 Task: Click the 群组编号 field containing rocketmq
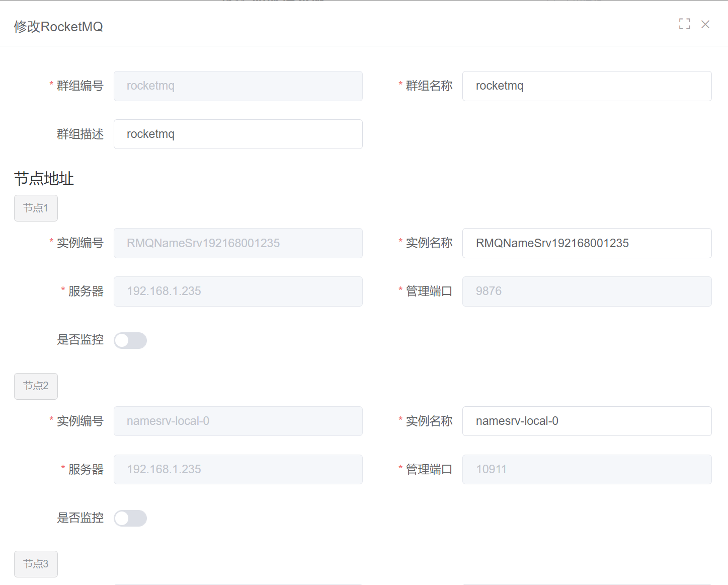(x=238, y=86)
